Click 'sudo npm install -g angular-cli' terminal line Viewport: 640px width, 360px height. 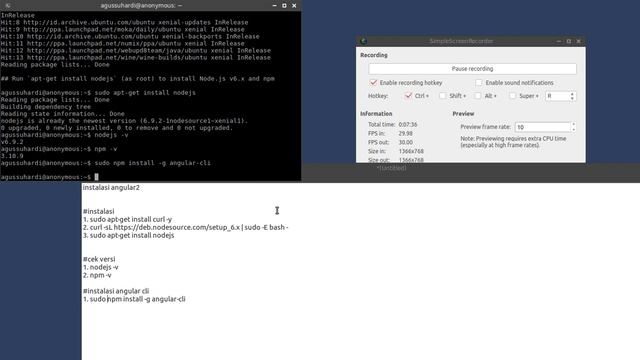pos(153,163)
